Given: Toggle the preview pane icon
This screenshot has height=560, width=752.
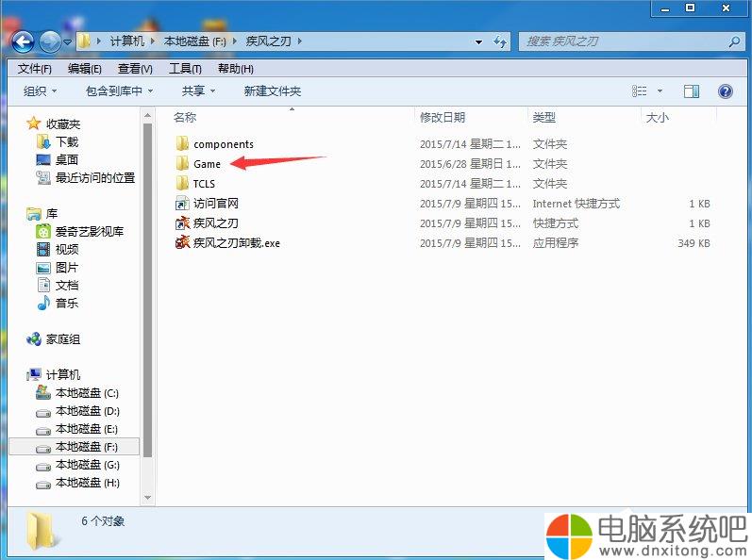Looking at the screenshot, I should coord(691,91).
